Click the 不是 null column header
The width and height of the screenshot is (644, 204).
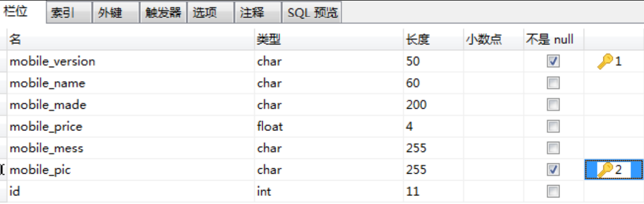click(553, 40)
